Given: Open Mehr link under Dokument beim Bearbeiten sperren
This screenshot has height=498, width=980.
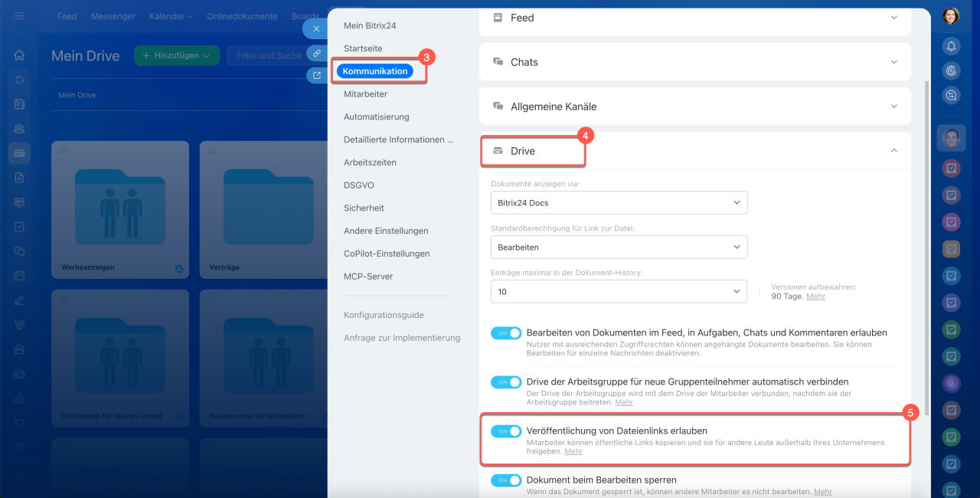Looking at the screenshot, I should click(823, 492).
